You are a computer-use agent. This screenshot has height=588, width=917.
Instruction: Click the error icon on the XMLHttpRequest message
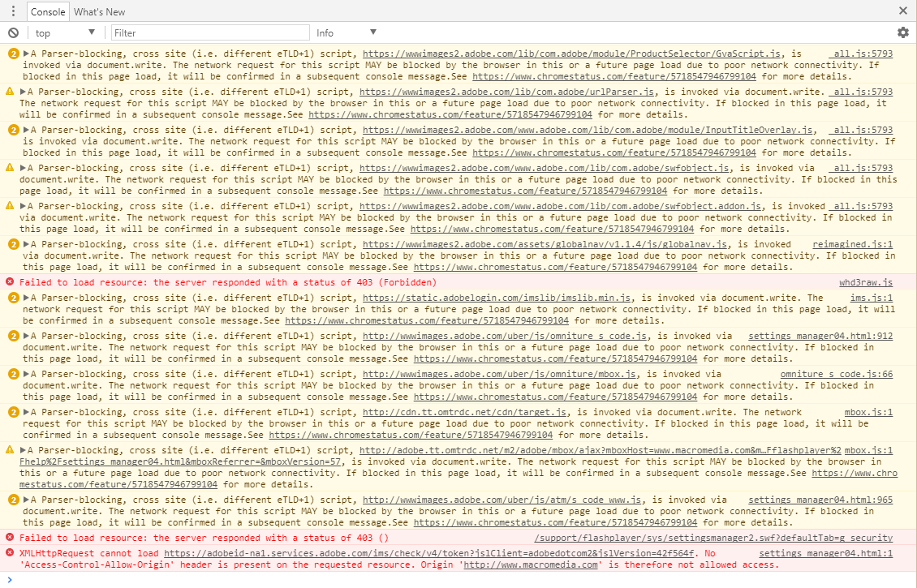pos(10,552)
